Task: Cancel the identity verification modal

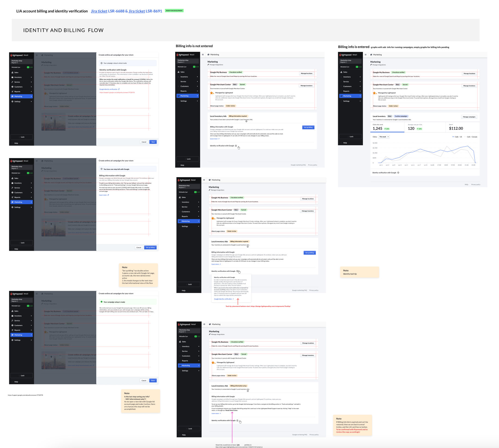Action: click(x=144, y=142)
